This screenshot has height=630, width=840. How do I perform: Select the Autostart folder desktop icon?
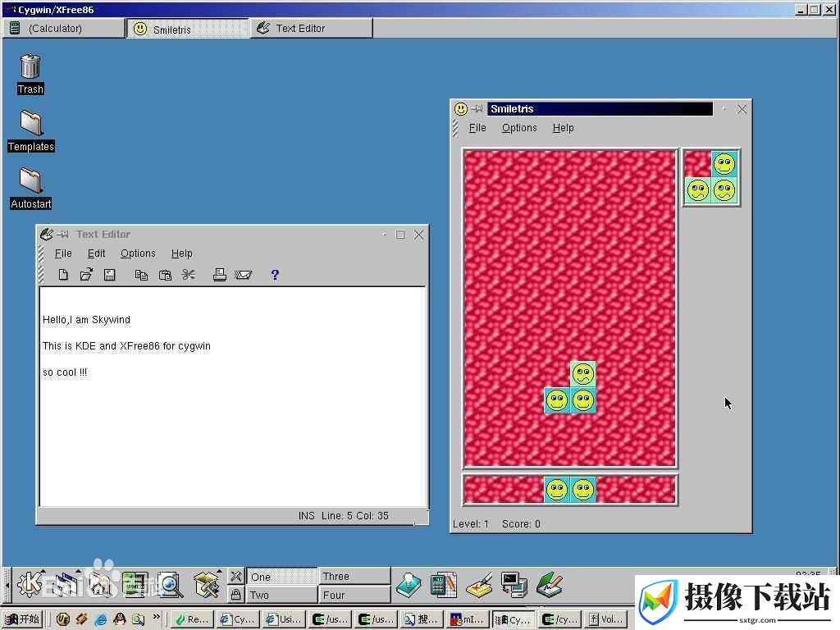(x=31, y=188)
